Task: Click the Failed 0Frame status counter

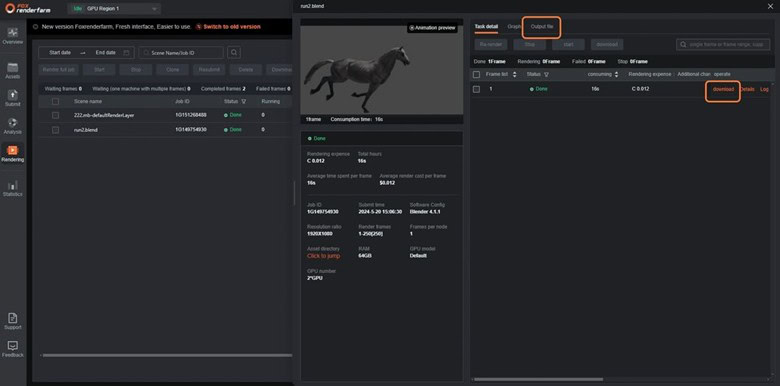Action: click(x=588, y=62)
